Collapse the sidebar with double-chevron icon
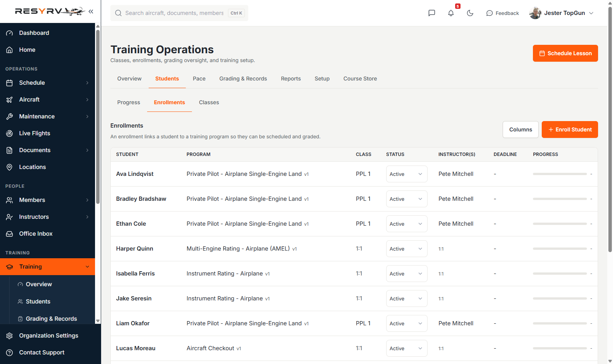The width and height of the screenshot is (613, 364). (x=91, y=11)
